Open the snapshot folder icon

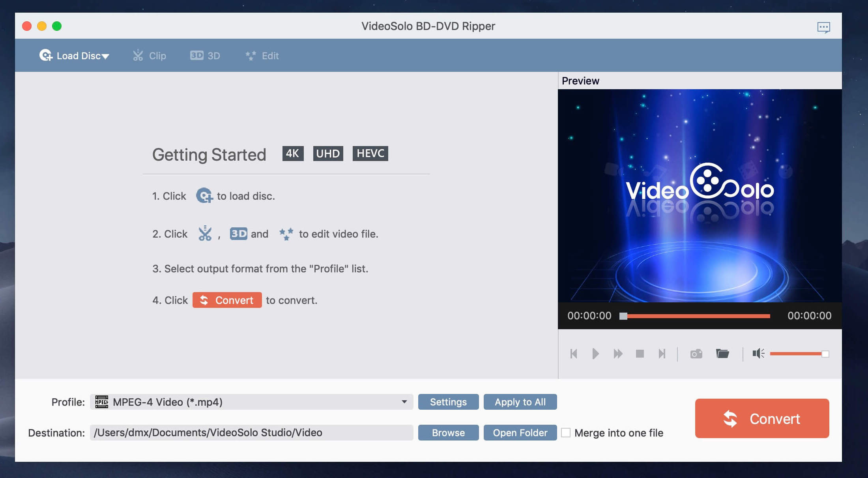click(x=722, y=353)
